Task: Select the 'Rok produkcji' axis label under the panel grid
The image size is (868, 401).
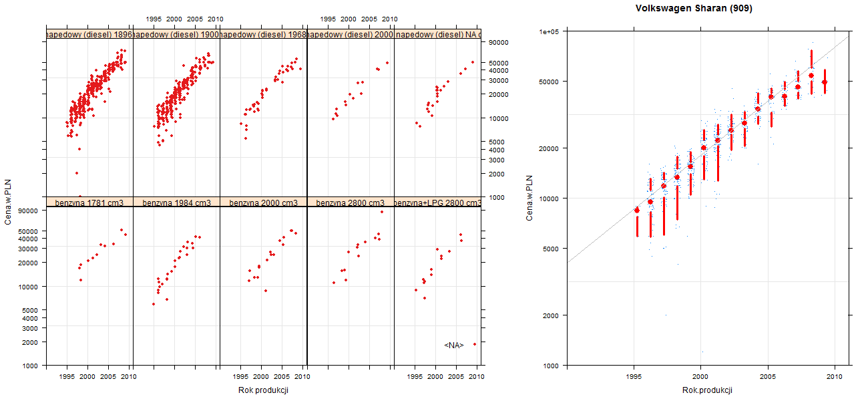Action: point(263,390)
